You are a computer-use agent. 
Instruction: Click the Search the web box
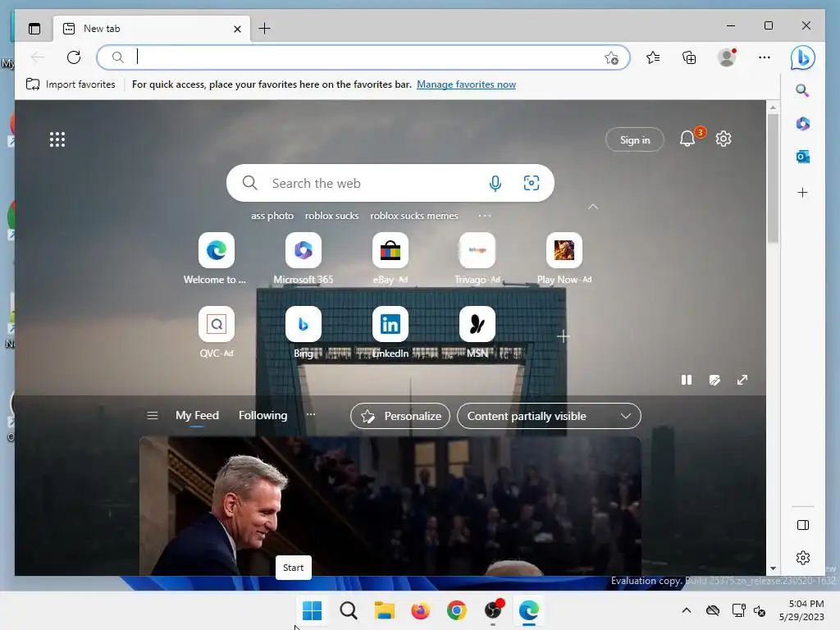coord(390,183)
